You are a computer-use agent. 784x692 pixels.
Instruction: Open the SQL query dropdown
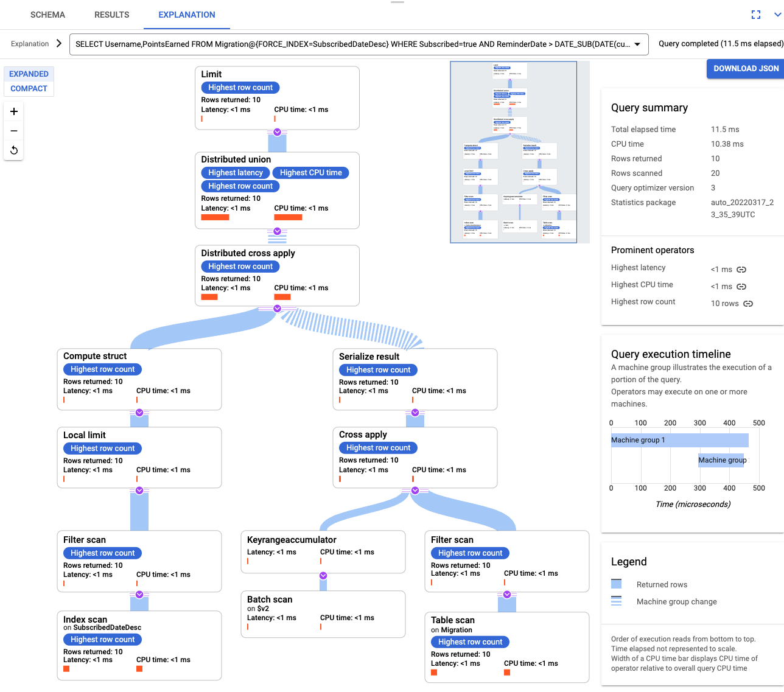click(636, 44)
